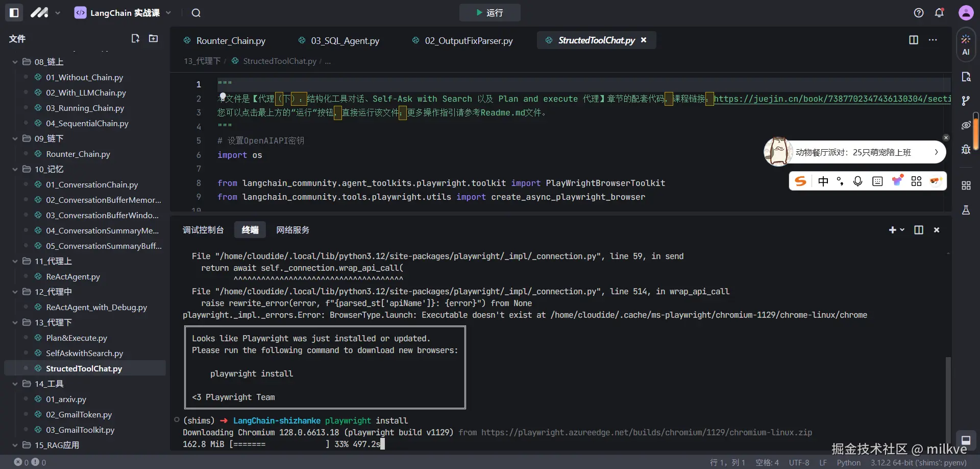Split the editor view

tap(914, 40)
